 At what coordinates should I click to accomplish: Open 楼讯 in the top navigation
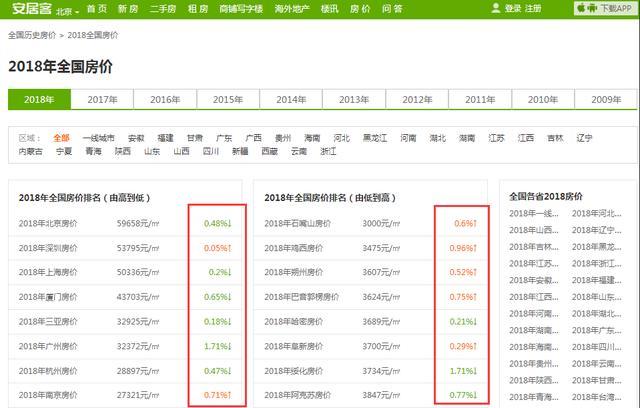[329, 9]
